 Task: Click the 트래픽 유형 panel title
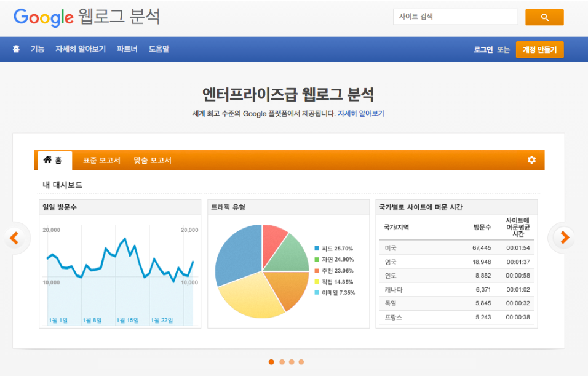[x=228, y=207]
